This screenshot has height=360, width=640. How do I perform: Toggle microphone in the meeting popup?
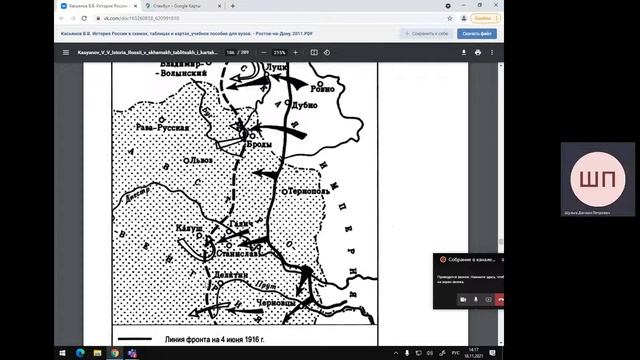(x=476, y=300)
